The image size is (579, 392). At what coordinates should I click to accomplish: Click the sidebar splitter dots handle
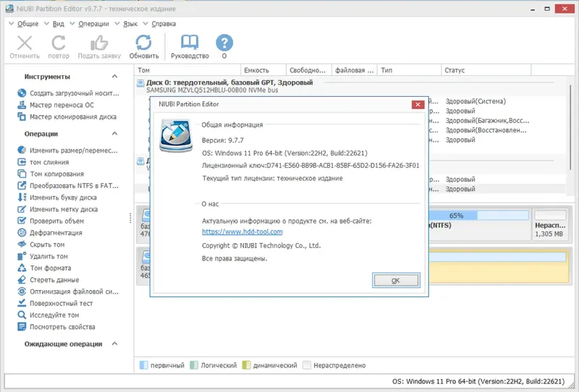click(130, 218)
